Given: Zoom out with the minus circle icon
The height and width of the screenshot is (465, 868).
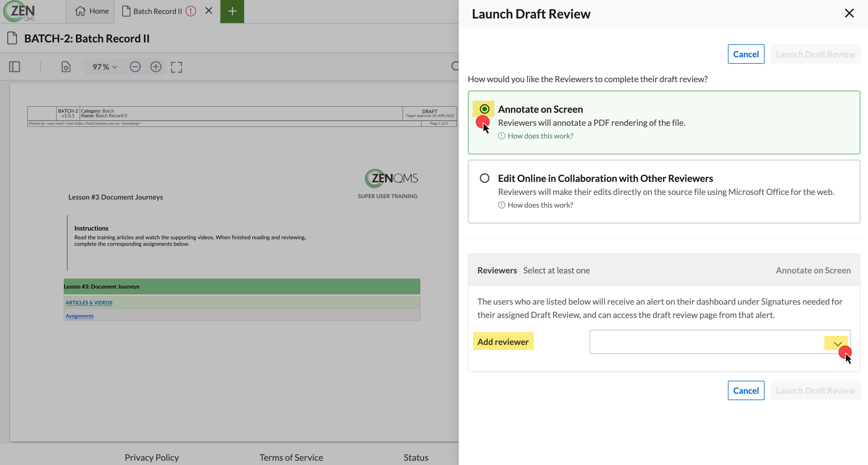Looking at the screenshot, I should tap(135, 67).
